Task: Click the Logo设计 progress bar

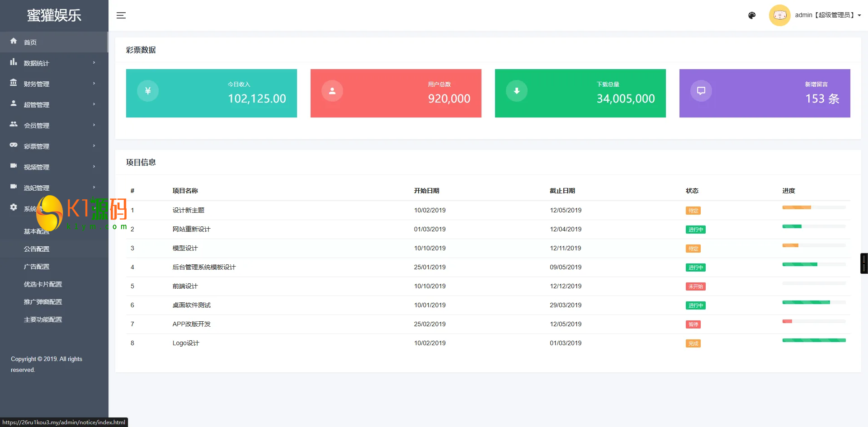Action: coord(814,340)
